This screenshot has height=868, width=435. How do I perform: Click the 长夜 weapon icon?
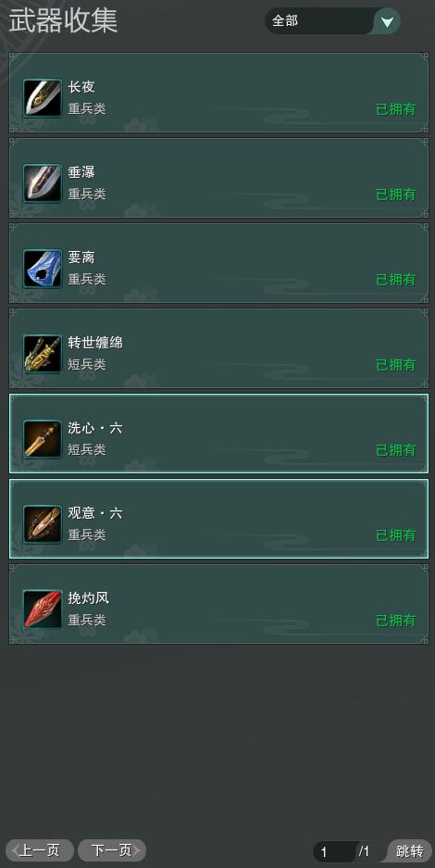(x=43, y=98)
